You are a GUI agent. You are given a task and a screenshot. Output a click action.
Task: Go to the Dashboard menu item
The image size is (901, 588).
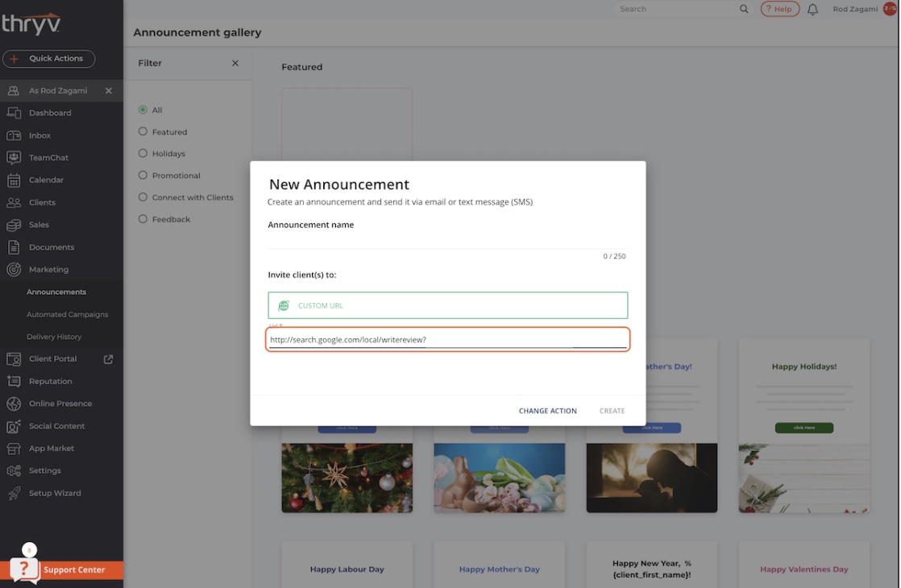[50, 113]
